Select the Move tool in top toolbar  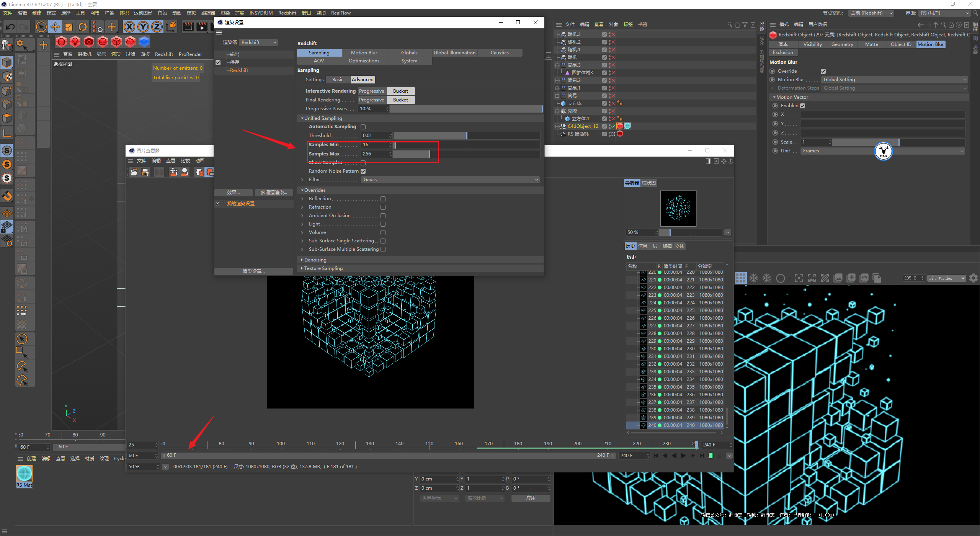pyautogui.click(x=55, y=27)
